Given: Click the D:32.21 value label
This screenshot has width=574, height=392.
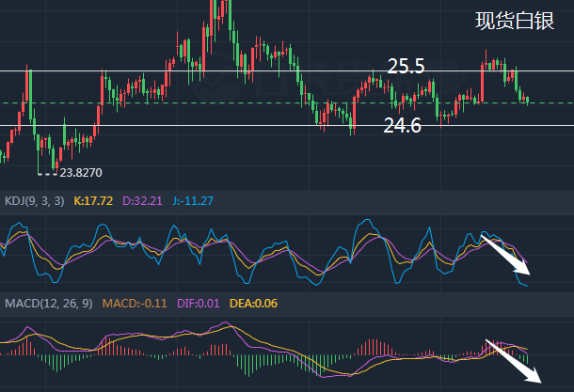Looking at the screenshot, I should click(142, 201).
